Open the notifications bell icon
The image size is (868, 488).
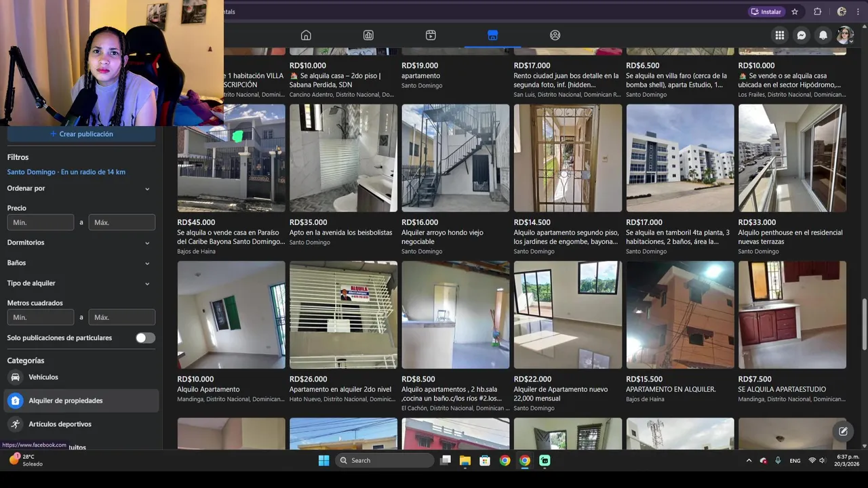coord(823,35)
